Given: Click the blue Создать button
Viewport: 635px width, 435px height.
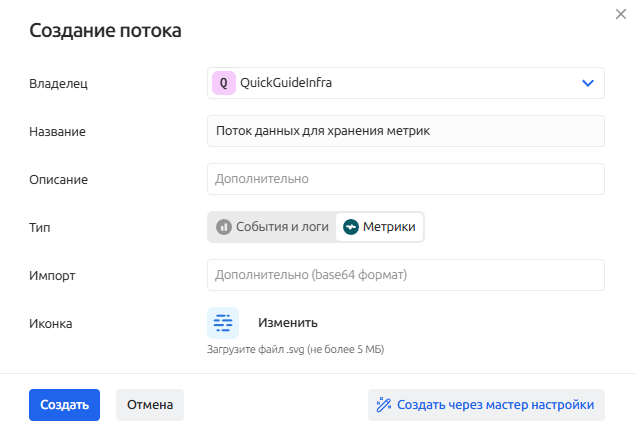Looking at the screenshot, I should click(64, 405).
